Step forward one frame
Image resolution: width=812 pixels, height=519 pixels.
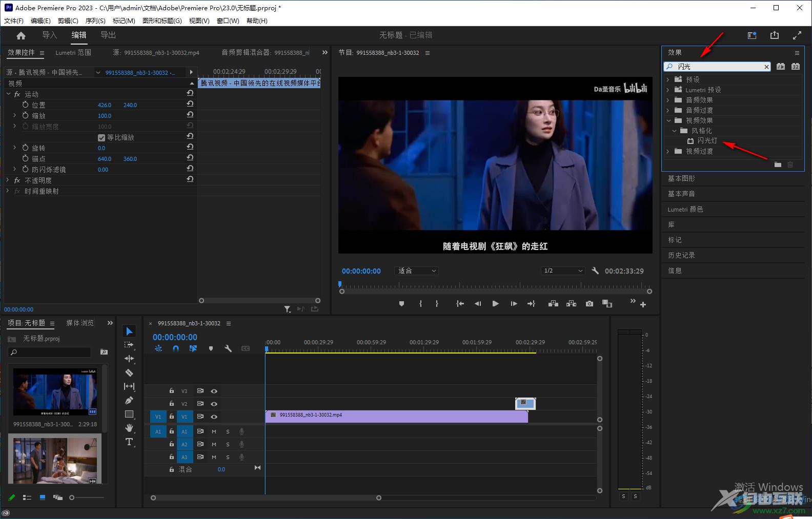click(514, 304)
